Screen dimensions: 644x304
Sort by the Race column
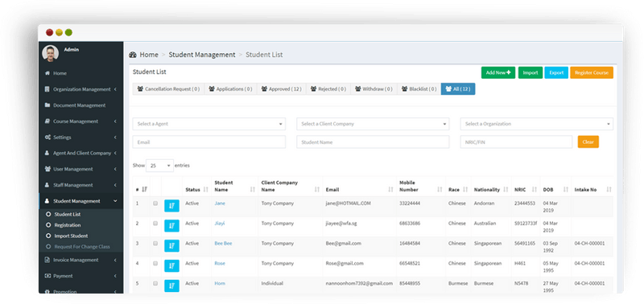tap(465, 190)
